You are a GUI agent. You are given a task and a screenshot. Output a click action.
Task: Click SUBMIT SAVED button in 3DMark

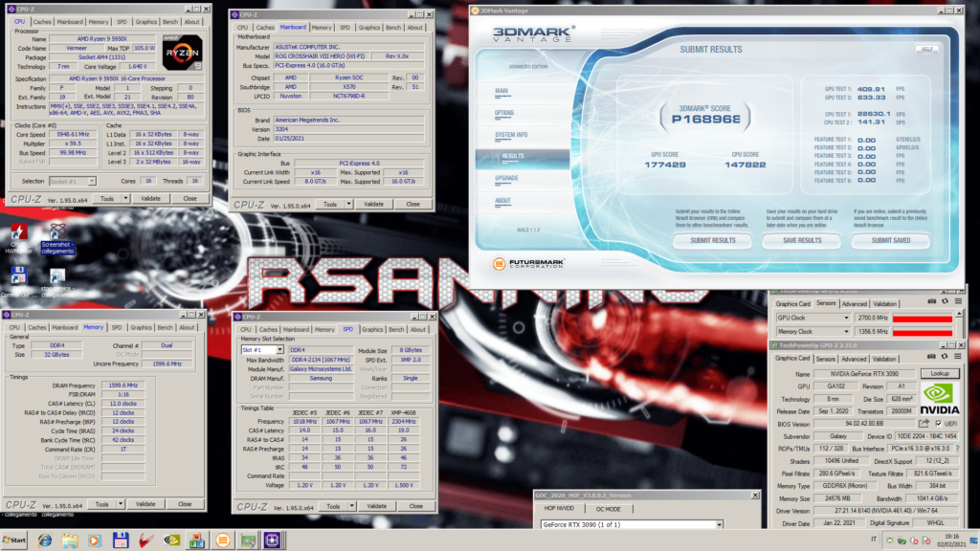891,240
